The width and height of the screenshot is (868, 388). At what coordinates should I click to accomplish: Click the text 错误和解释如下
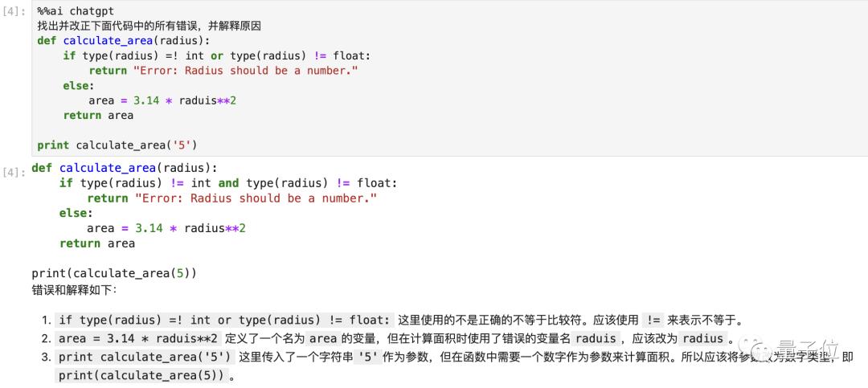[x=74, y=289]
